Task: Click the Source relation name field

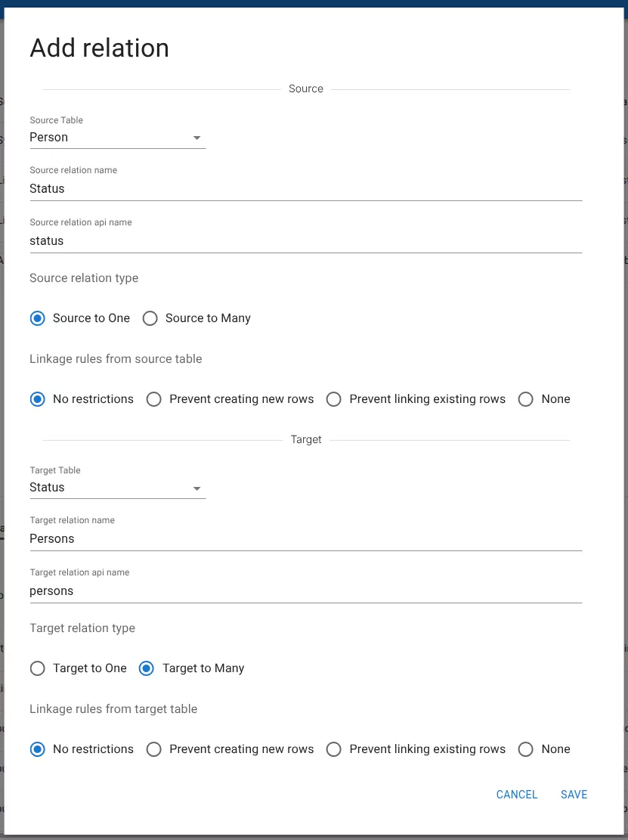Action: click(305, 189)
